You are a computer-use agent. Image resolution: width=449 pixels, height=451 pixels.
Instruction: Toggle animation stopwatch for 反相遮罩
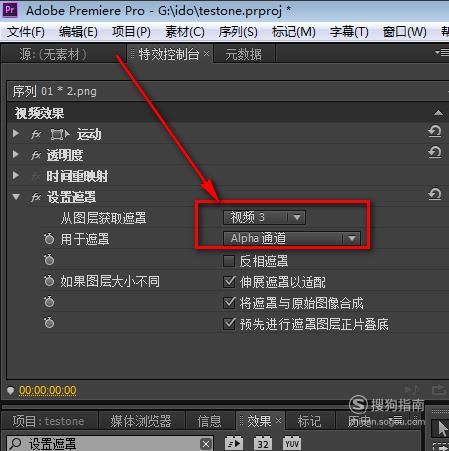coord(49,259)
